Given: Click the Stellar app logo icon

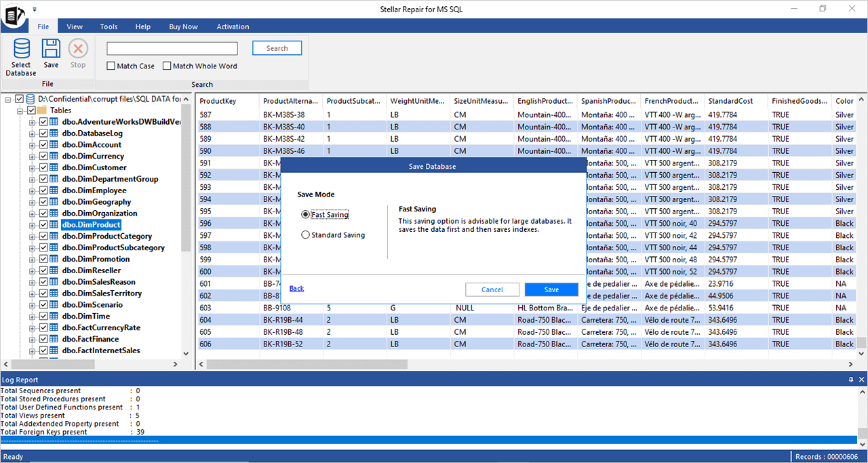Looking at the screenshot, I should tap(14, 17).
